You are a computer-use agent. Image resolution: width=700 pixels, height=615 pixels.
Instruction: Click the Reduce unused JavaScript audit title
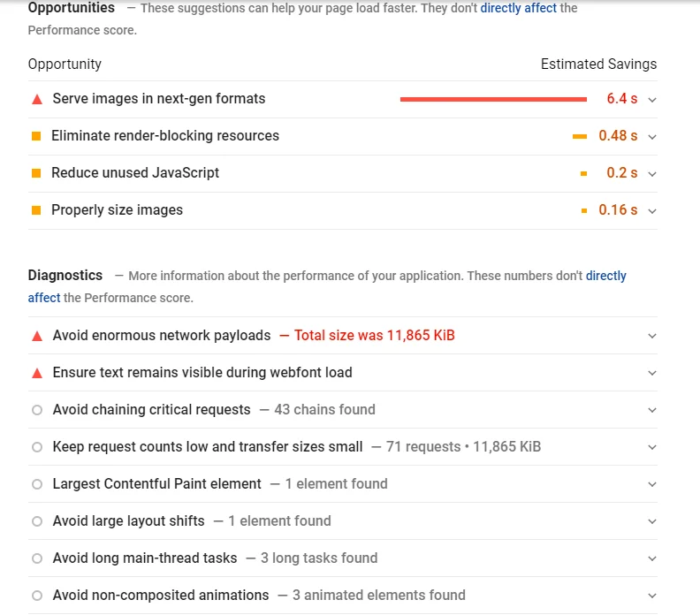[135, 173]
